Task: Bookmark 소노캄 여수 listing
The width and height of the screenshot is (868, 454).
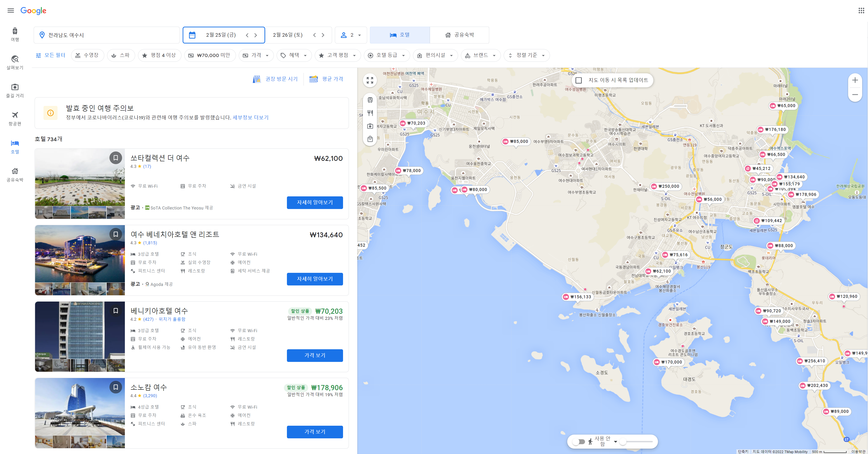Action: tap(116, 387)
